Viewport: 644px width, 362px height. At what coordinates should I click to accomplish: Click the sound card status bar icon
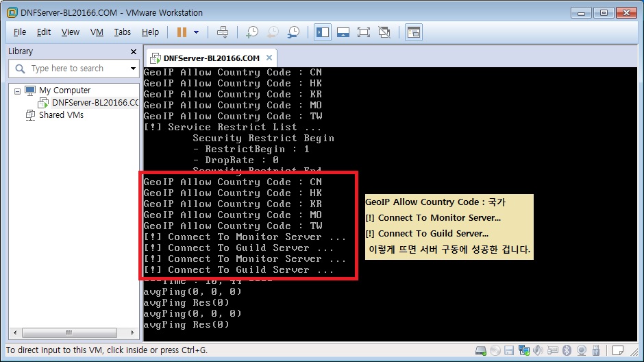(x=538, y=350)
